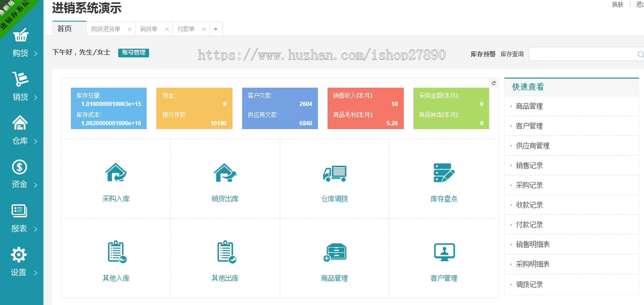Open the 购货 shopping basket sidebar icon

(20, 36)
